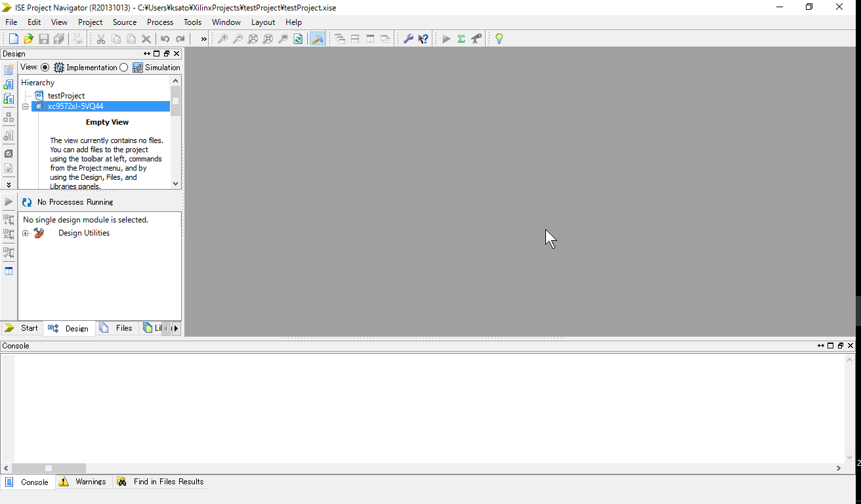Click the New Source icon in the Design sidebar
Screen dimensions: 861x504
[9, 70]
